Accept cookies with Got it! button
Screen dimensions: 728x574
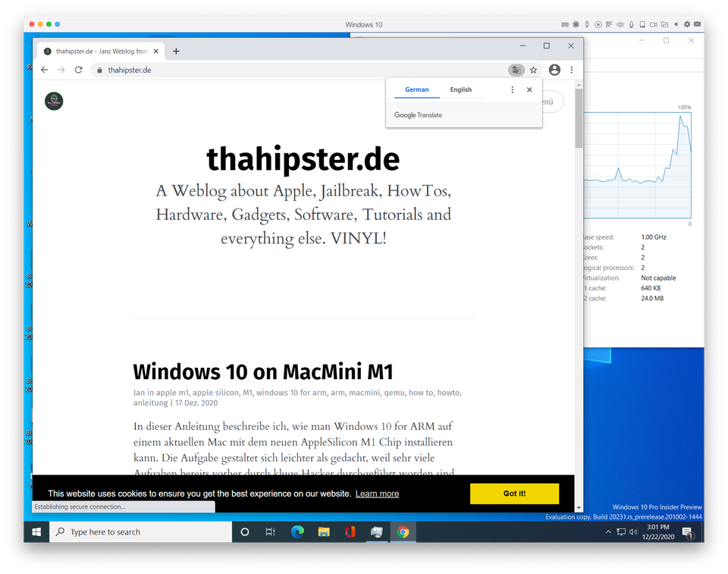click(x=514, y=494)
